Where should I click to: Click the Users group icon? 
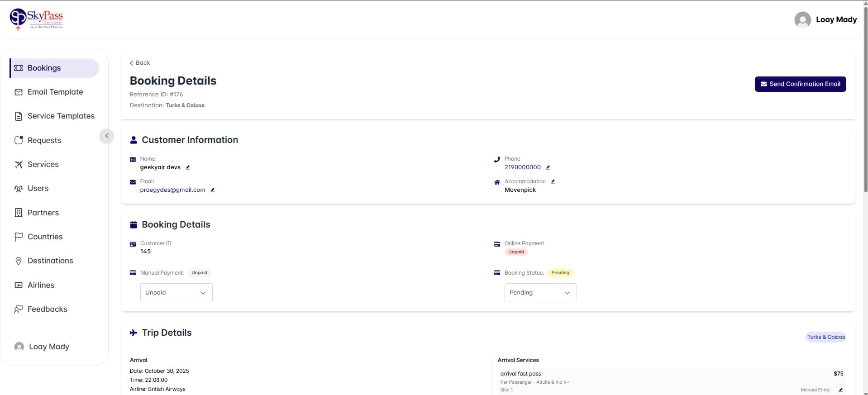[19, 189]
